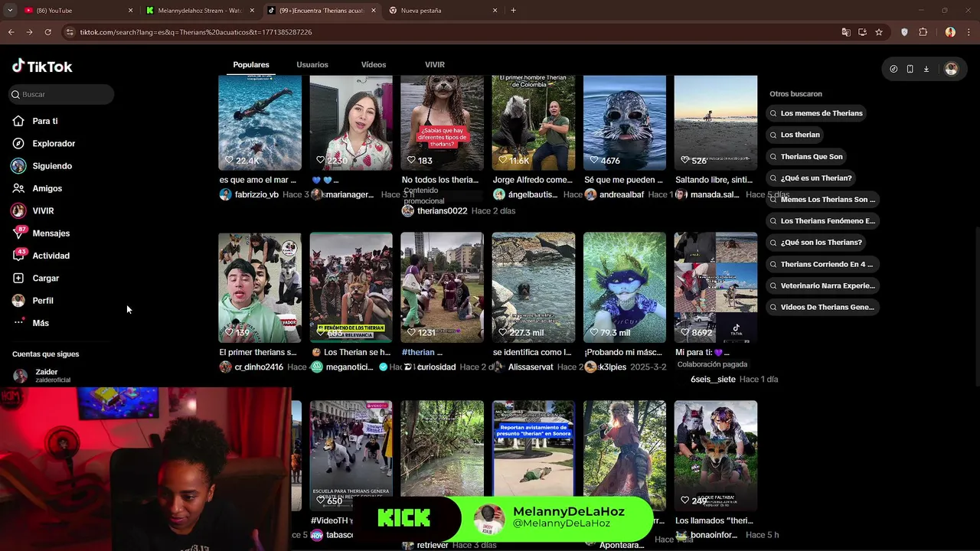Switch to the Nueva pestaña tab

[443, 11]
